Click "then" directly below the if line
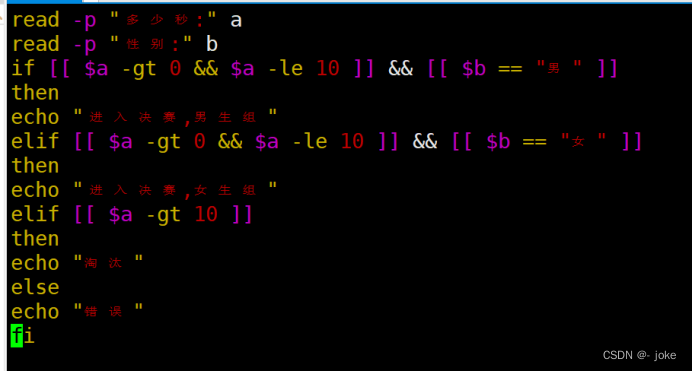Image resolution: width=692 pixels, height=372 pixels. (35, 93)
